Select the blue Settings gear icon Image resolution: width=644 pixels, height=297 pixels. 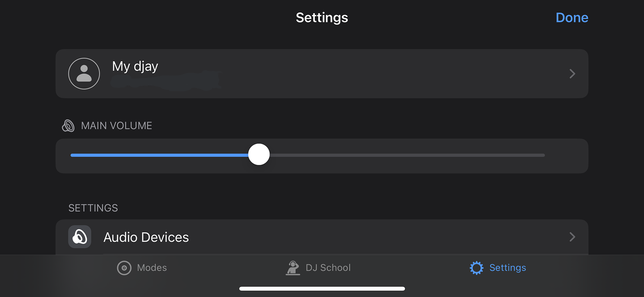pyautogui.click(x=476, y=268)
